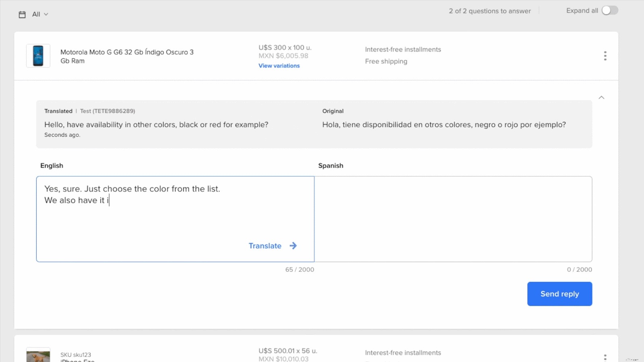
Task: Collapse the question with the up chevron
Action: pyautogui.click(x=601, y=98)
